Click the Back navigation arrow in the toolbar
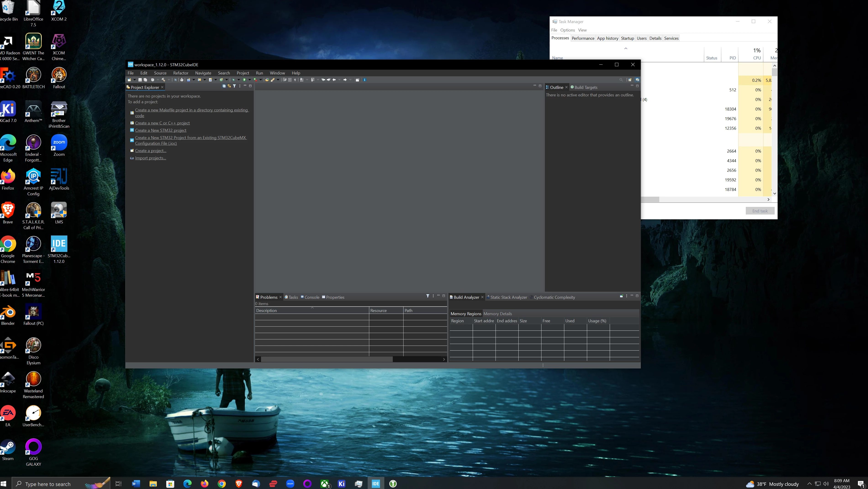This screenshot has width=868, height=489. [334, 80]
